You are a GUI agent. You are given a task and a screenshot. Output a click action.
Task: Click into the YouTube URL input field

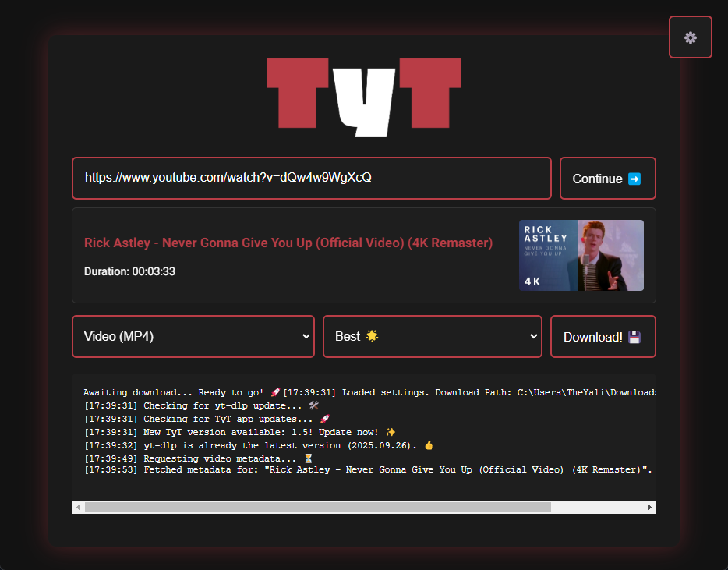pyautogui.click(x=312, y=178)
